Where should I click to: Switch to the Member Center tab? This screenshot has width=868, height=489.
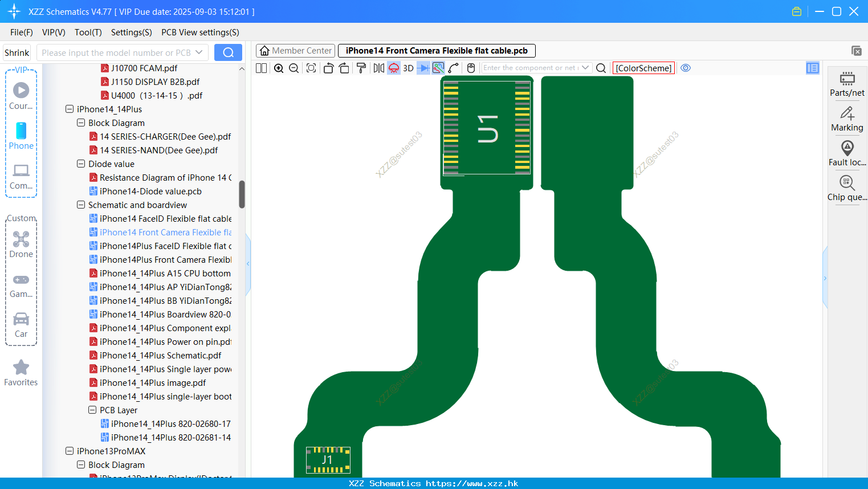click(x=296, y=51)
